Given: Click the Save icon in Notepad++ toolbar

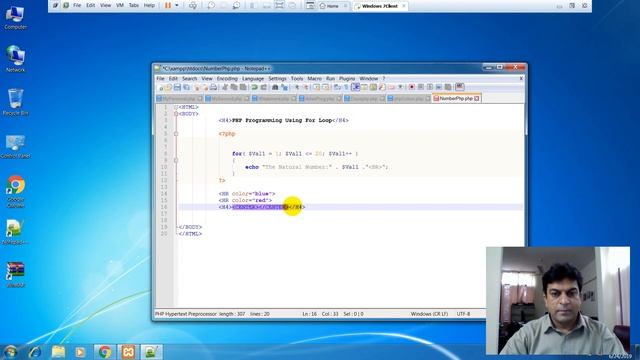Looking at the screenshot, I should 177,87.
